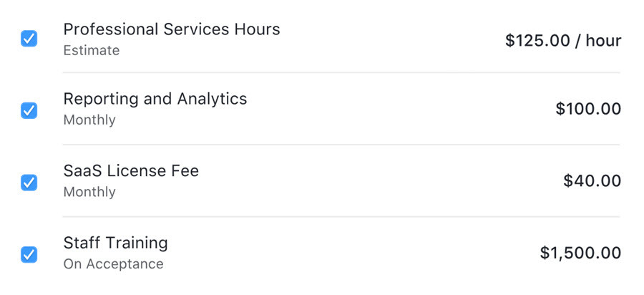Untick the Staff Training checkbox
Screen dimensions: 644x295
click(x=29, y=254)
